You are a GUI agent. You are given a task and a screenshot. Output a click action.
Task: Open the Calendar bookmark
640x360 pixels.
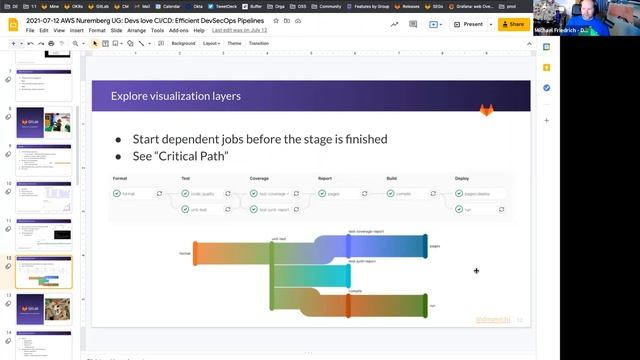coord(167,6)
